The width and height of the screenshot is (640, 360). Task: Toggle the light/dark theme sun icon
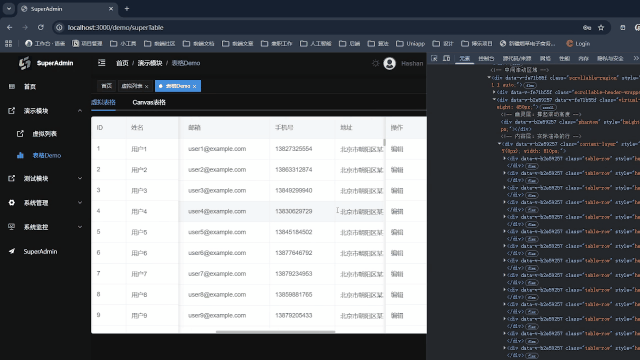pyautogui.click(x=376, y=63)
